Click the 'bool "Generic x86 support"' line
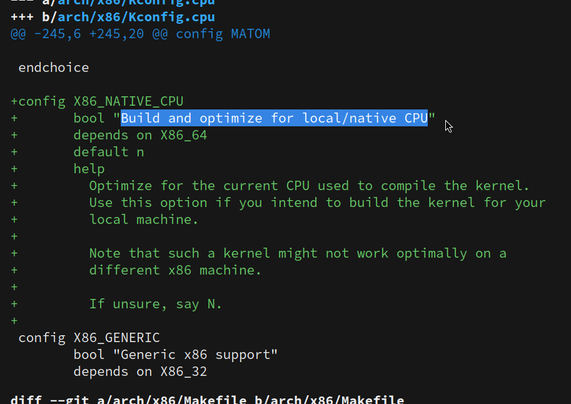Screen dimensions: 571x404 (x=175, y=354)
